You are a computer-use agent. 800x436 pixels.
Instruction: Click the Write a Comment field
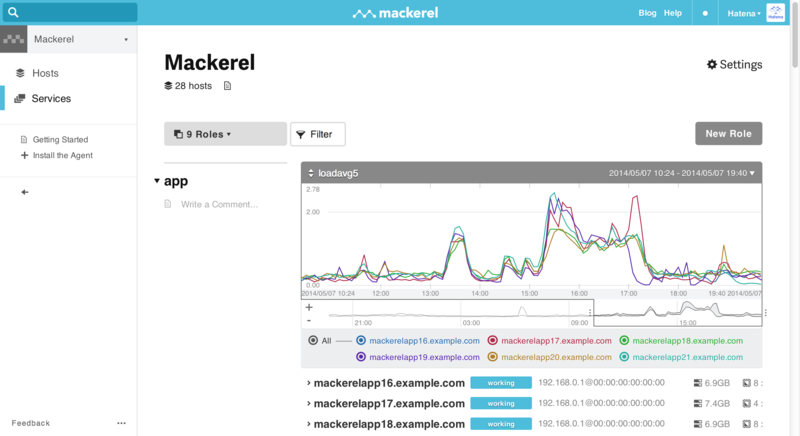(x=219, y=204)
